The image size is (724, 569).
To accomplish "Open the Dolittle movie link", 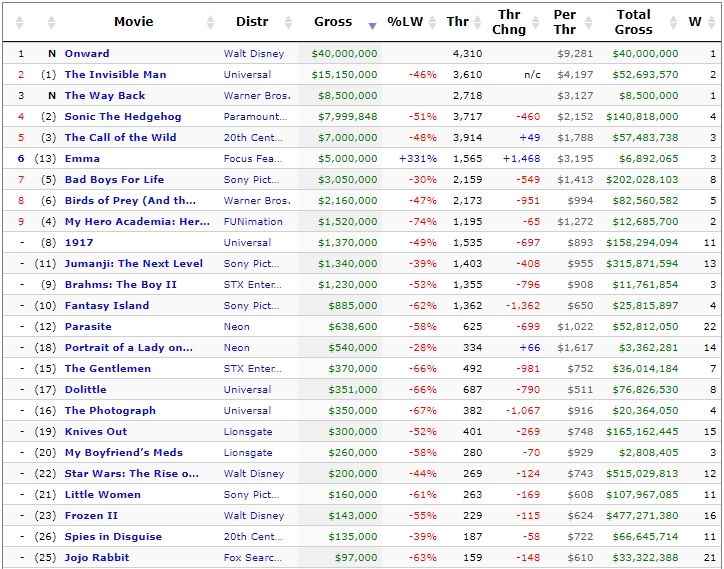I will point(85,390).
